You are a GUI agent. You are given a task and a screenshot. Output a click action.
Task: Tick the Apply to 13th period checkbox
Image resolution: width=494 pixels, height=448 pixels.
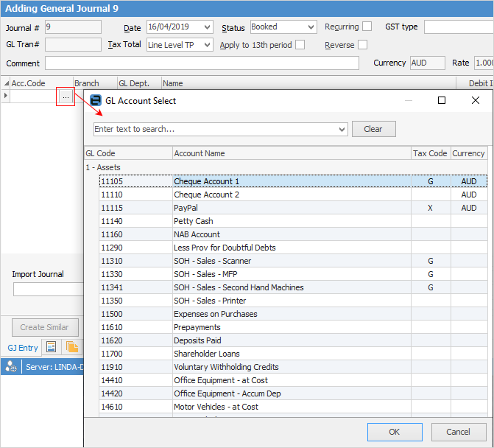click(300, 45)
